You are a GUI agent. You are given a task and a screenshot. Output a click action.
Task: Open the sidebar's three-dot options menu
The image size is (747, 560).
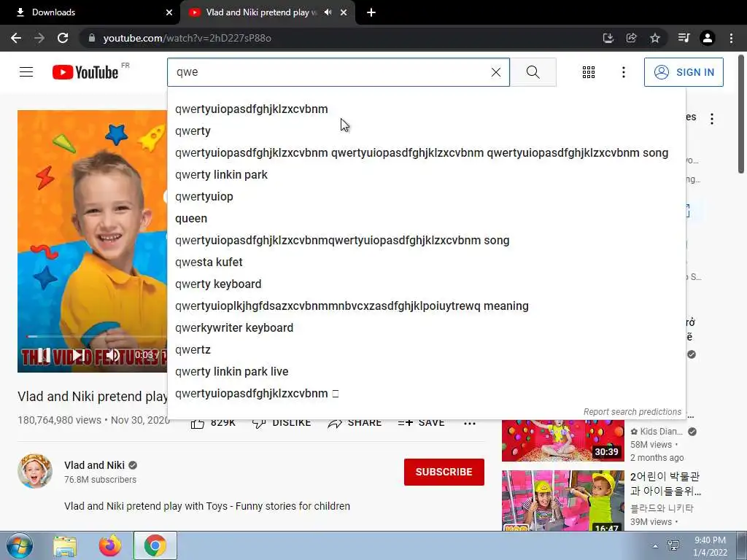coord(712,119)
